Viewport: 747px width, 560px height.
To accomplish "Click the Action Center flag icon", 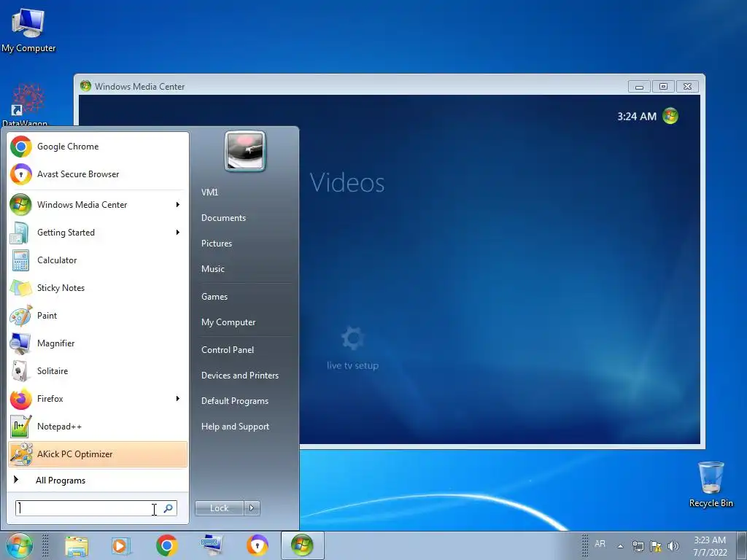I will (656, 546).
